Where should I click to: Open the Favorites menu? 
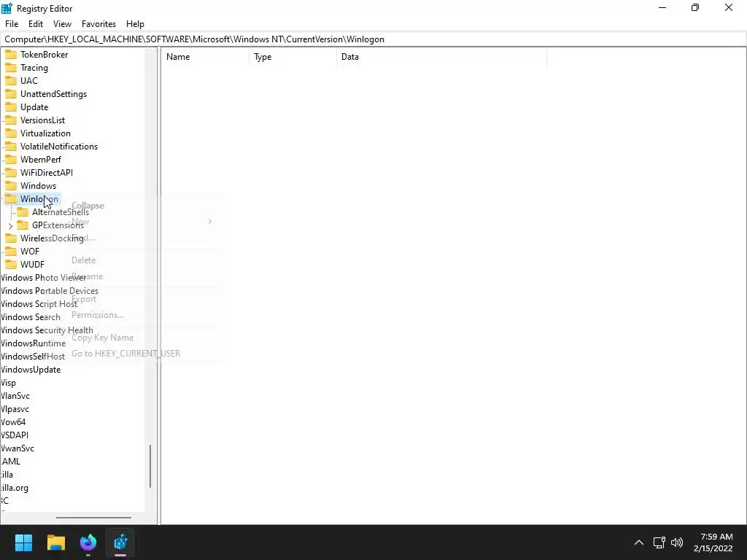click(98, 24)
